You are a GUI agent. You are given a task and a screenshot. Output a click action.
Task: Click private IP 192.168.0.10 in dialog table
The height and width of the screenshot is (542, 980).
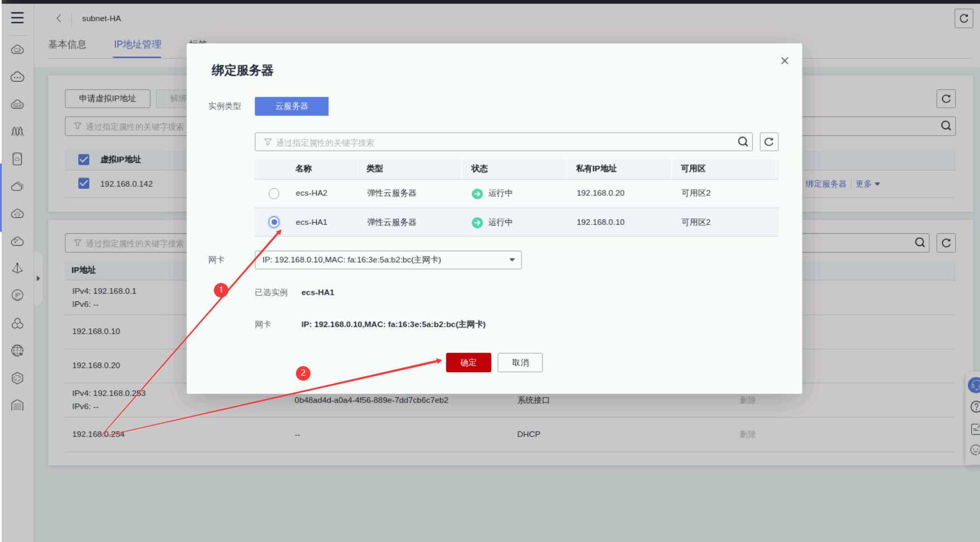(600, 222)
